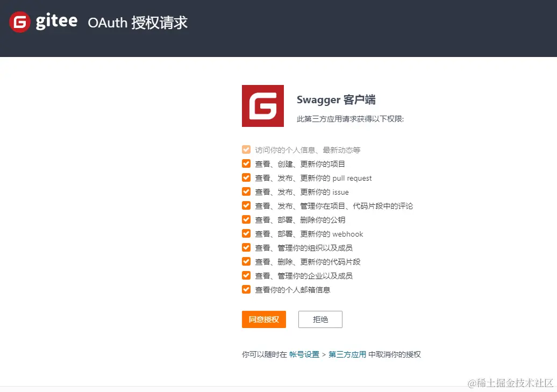Click the label 查看、发布、更新你的 pull request
This screenshot has width=557, height=392.
(313, 178)
